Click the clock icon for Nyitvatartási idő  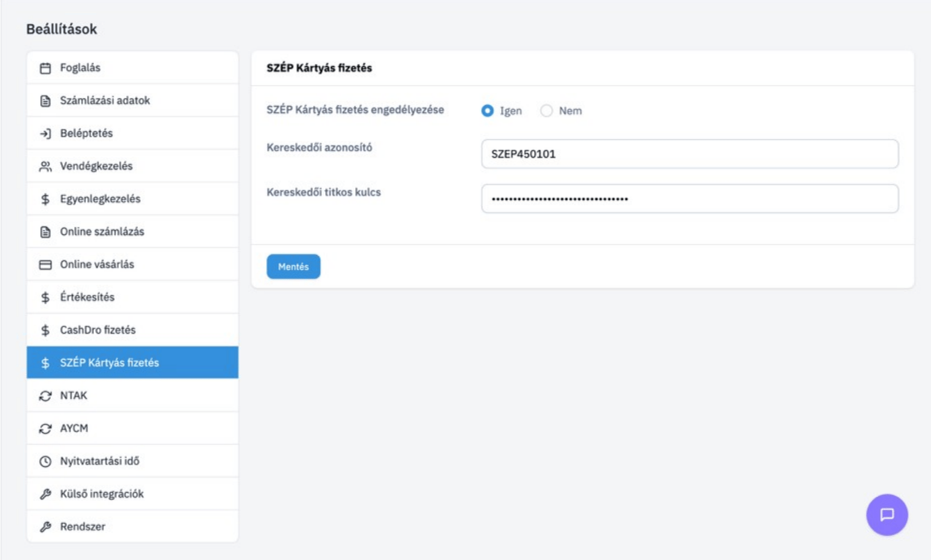[45, 462]
